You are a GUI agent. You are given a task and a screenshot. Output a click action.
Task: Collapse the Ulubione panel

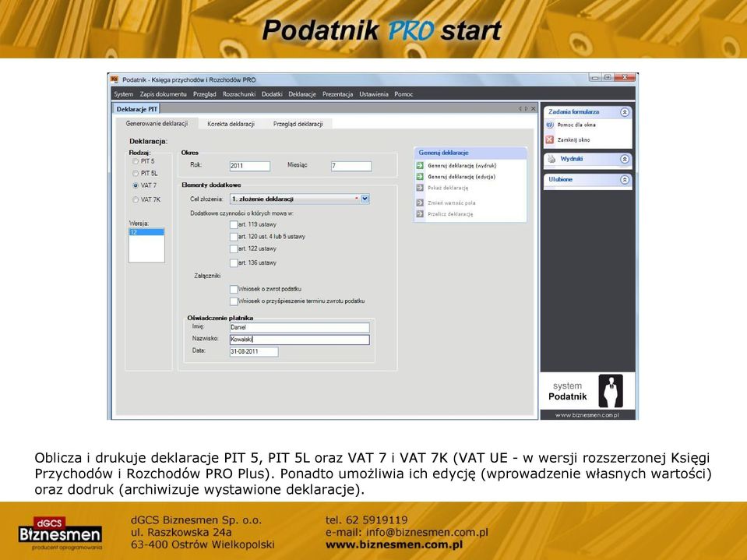[x=625, y=179]
